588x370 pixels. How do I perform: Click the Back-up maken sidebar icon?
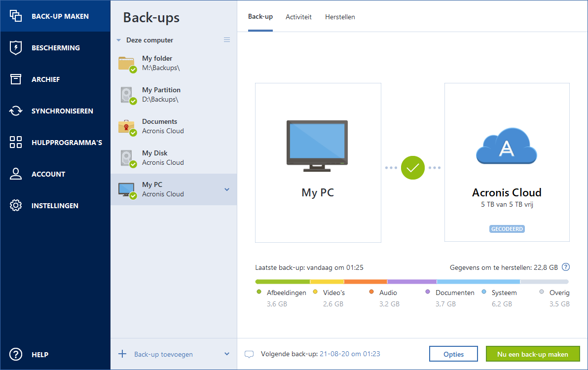click(16, 16)
